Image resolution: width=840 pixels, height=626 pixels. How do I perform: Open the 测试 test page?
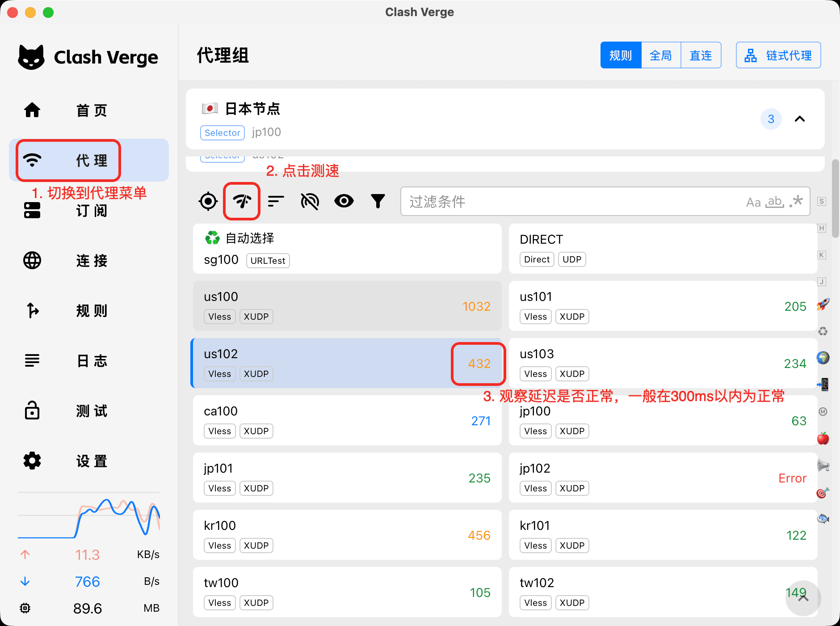point(88,410)
